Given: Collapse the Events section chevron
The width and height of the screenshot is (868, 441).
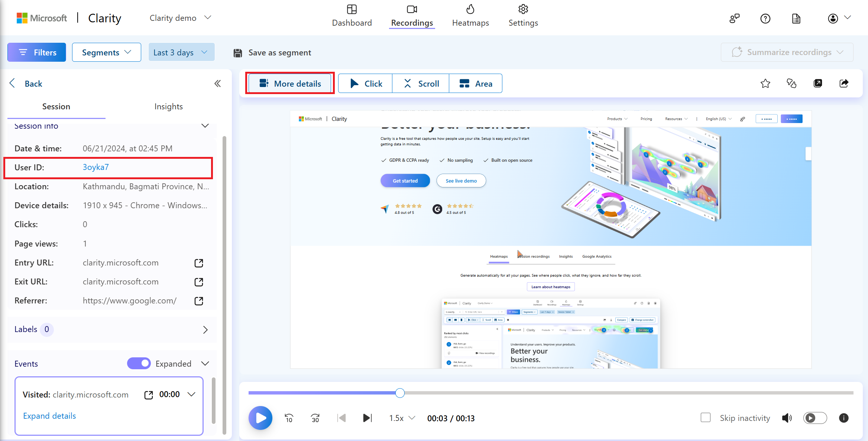Looking at the screenshot, I should point(205,363).
